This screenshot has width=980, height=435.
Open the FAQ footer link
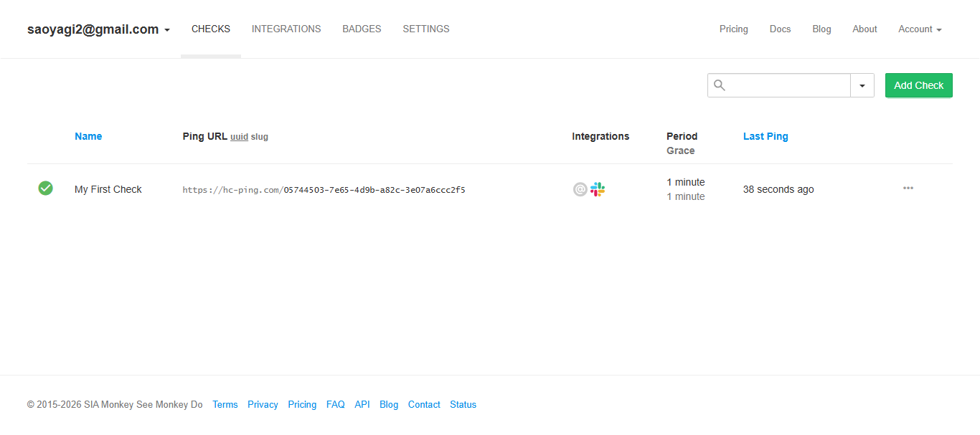(336, 405)
